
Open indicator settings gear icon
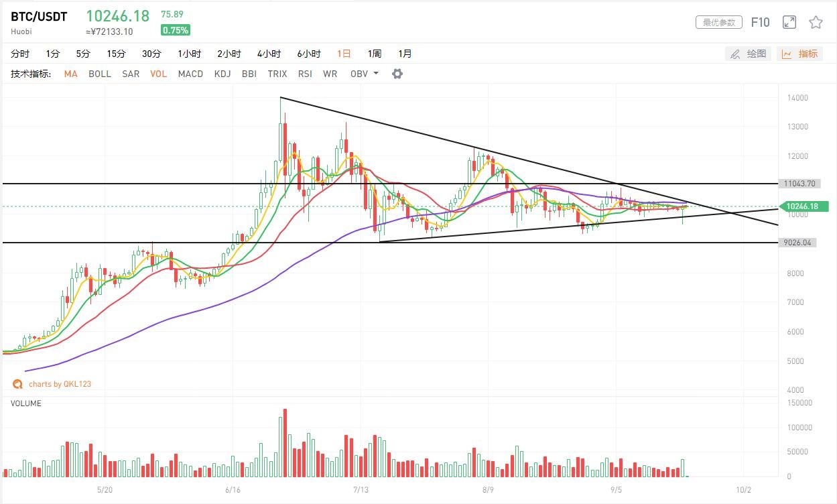tap(397, 74)
